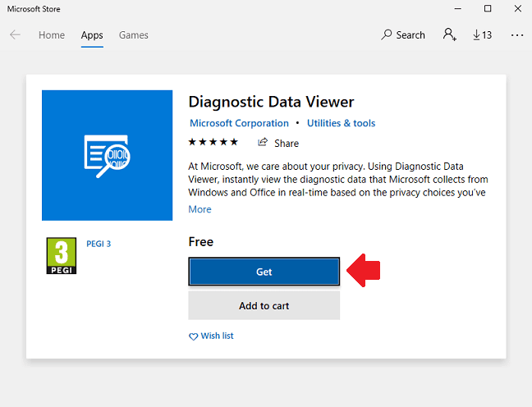Click Add to cart button
Image resolution: width=532 pixels, height=407 pixels.
coord(264,306)
